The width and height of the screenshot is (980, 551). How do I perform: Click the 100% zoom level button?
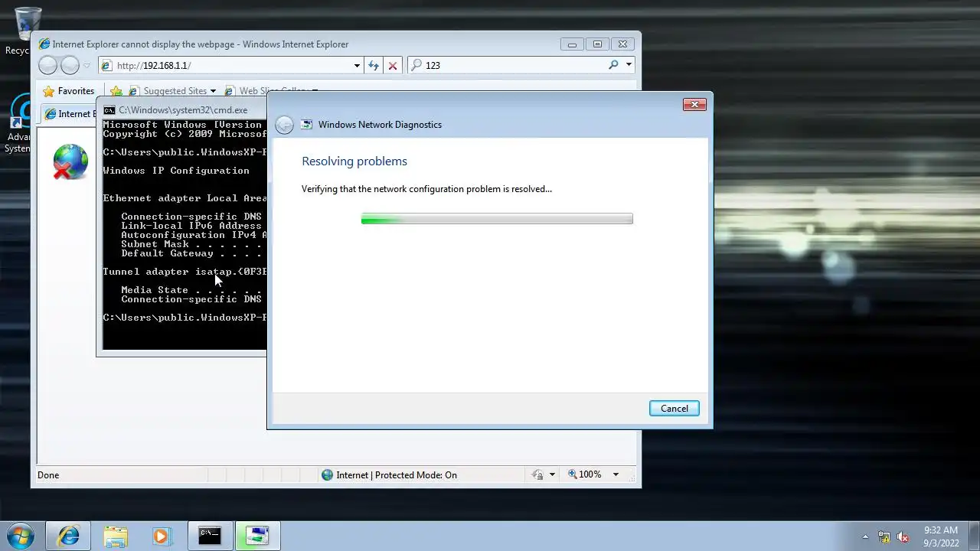coord(585,474)
